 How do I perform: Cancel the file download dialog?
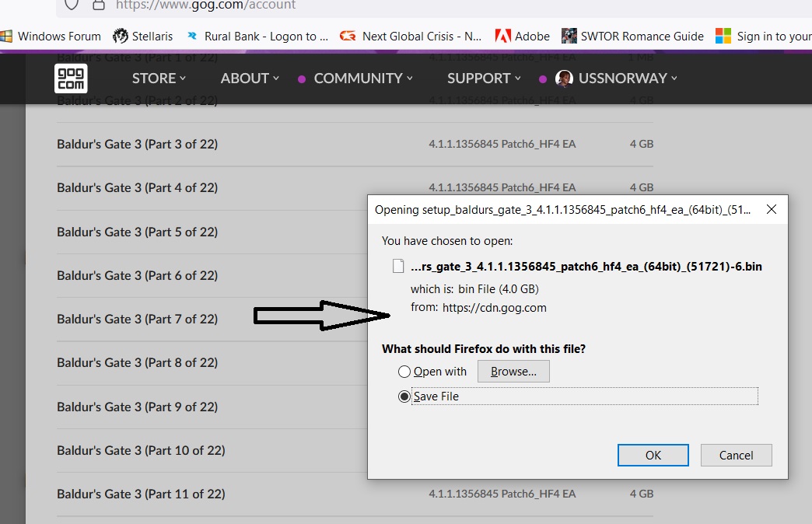coord(737,455)
